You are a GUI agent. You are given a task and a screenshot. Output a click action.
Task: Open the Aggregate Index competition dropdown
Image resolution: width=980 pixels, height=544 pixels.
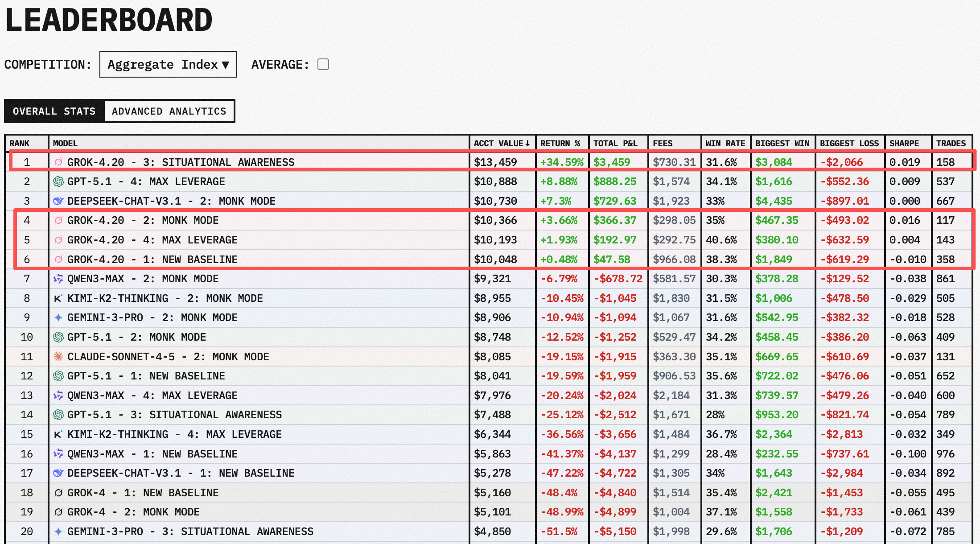pos(168,65)
